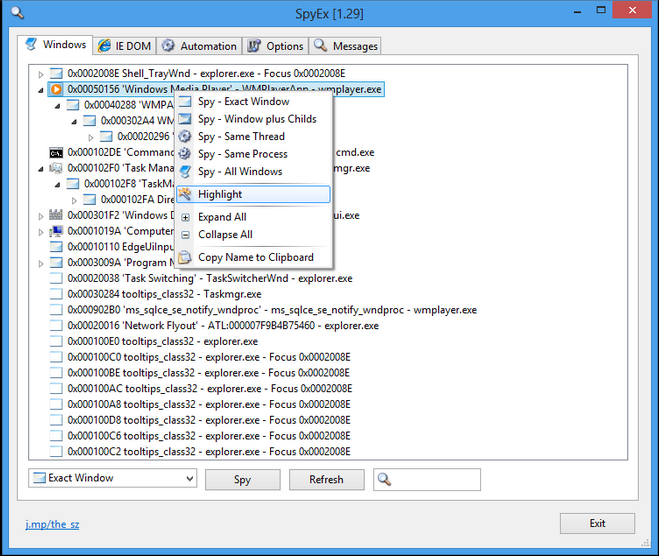Image resolution: width=659 pixels, height=556 pixels.
Task: Click the Spy - Same Process gears icon
Action: pyautogui.click(x=185, y=154)
